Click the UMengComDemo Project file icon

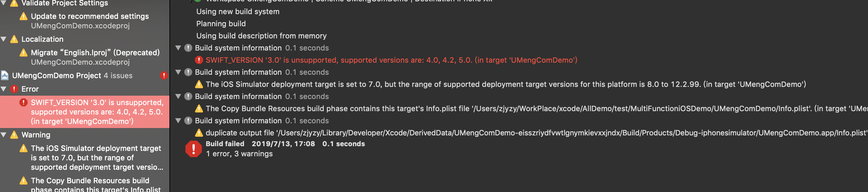pyautogui.click(x=5, y=75)
